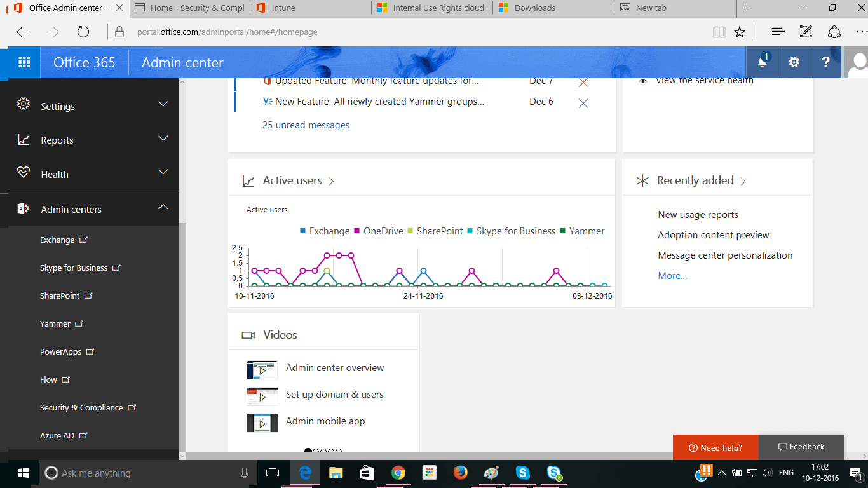Toggle the Exchange legend swatch in chart

click(x=302, y=231)
